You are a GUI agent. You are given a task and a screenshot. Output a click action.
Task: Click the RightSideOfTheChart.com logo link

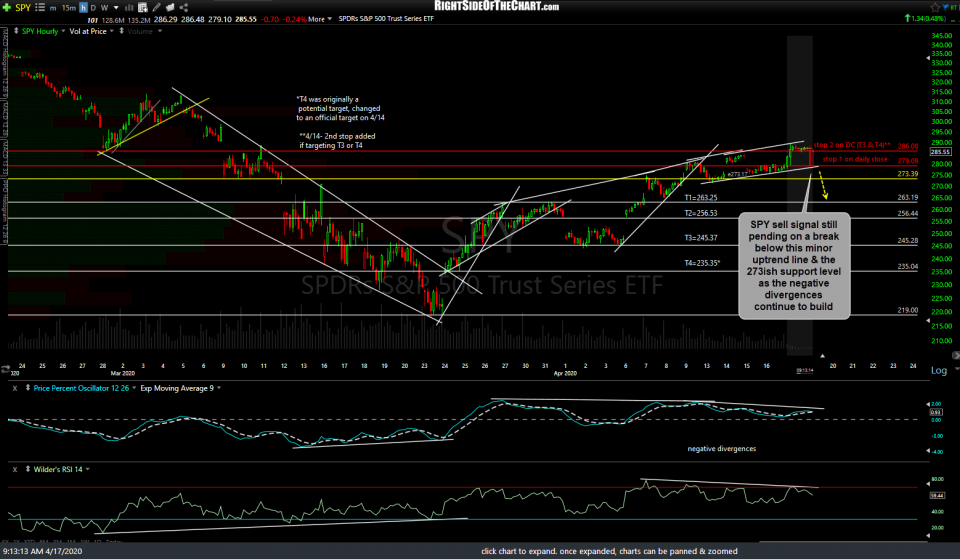point(497,6)
